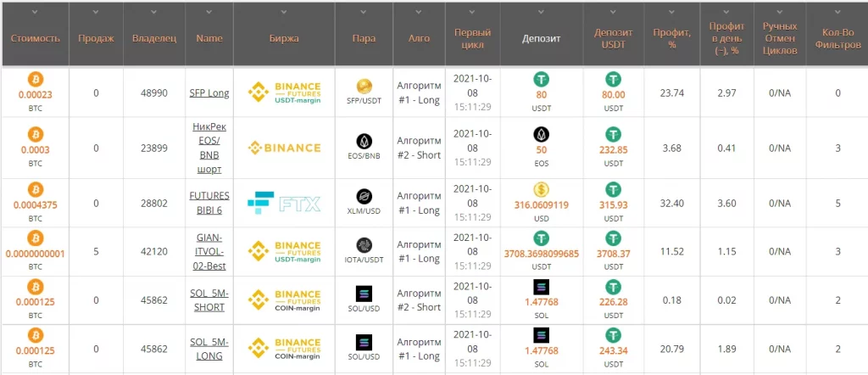Click the Tether icon above 3708.37 deposit

click(x=614, y=239)
